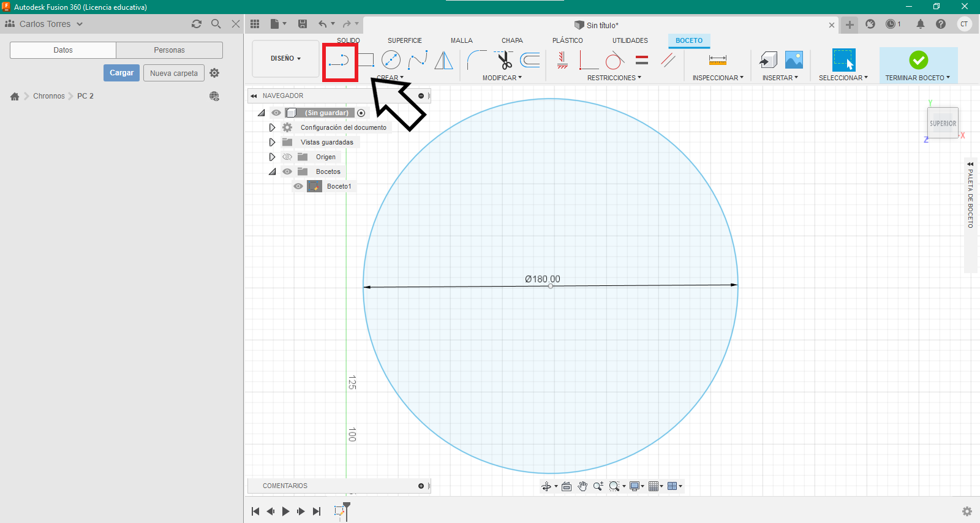Click the Orbit navigation icon
Screen dimensions: 980x523
coord(546,486)
